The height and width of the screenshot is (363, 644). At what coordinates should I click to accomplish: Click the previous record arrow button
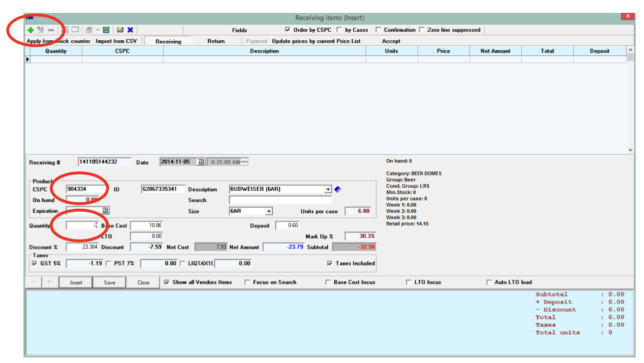point(33,282)
